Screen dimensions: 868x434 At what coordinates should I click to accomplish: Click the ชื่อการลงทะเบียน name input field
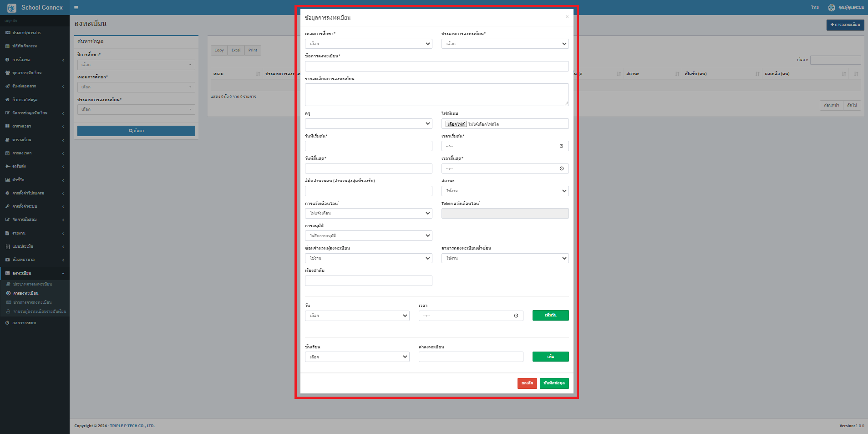[x=437, y=66]
